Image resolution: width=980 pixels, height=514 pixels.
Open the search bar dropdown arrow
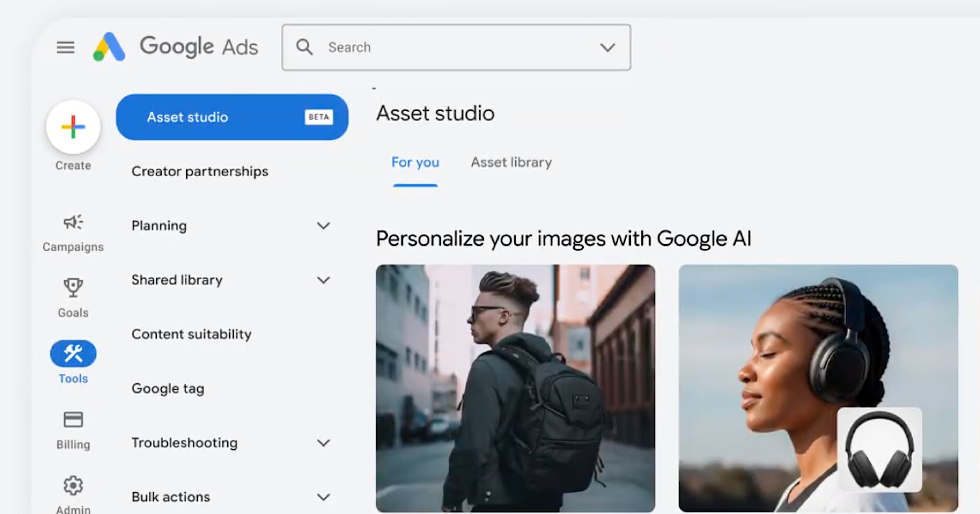pyautogui.click(x=607, y=47)
